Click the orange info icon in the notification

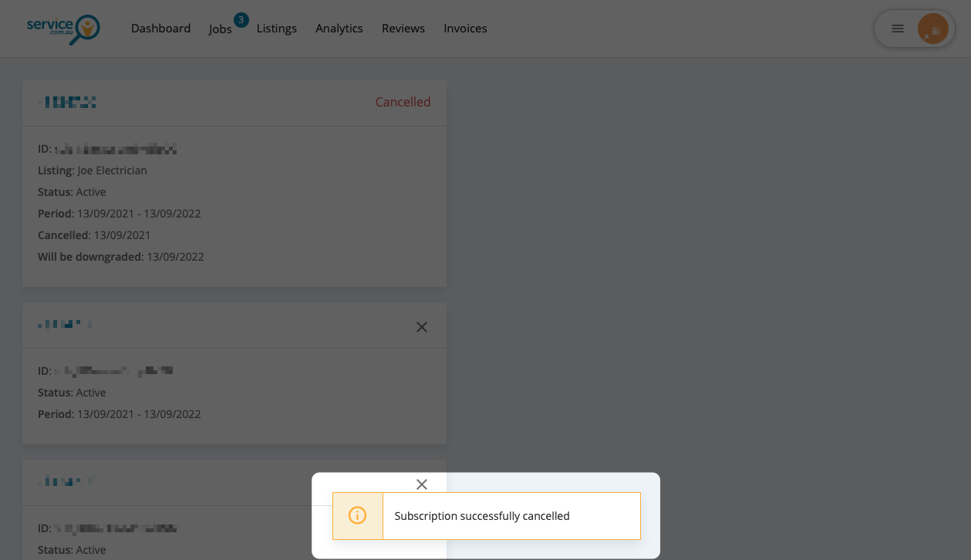tap(358, 516)
